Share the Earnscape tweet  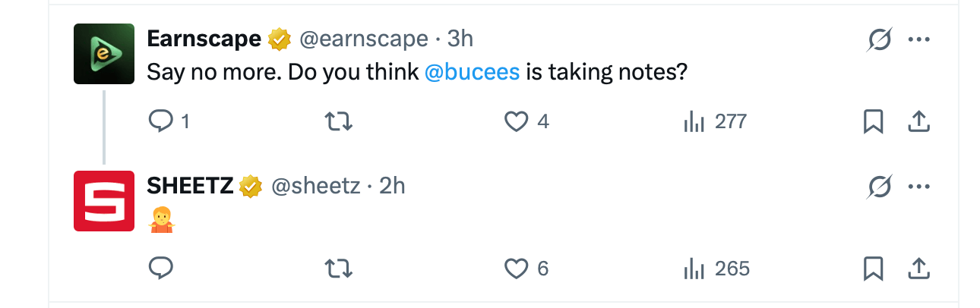918,121
